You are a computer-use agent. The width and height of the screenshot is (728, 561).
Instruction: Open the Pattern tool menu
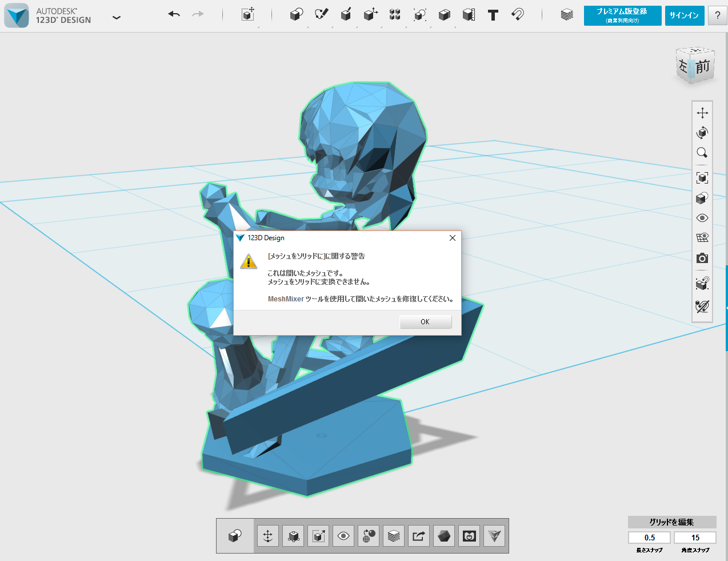click(x=395, y=15)
